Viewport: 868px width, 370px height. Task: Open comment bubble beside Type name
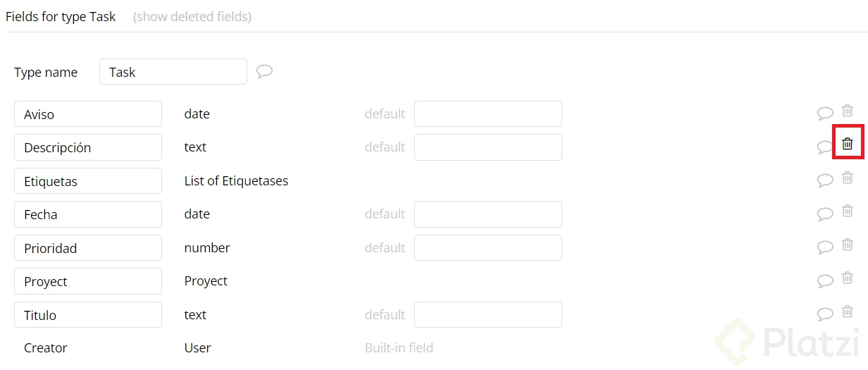click(264, 71)
